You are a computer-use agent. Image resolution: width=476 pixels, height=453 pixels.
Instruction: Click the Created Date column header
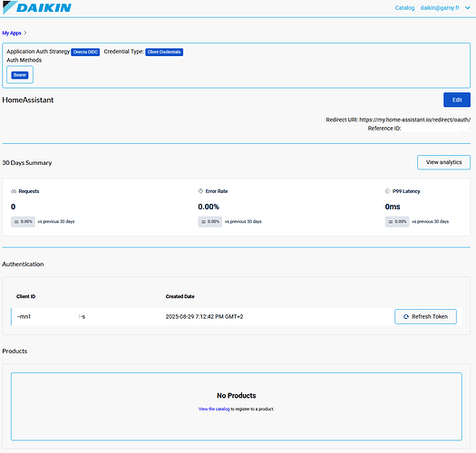point(180,296)
